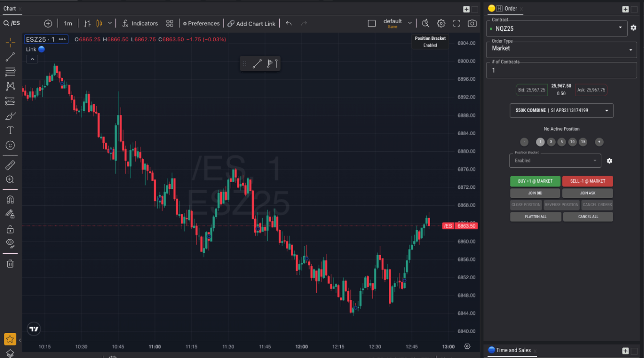
Task: Select the XABCD pattern tool
Action: (x=10, y=86)
